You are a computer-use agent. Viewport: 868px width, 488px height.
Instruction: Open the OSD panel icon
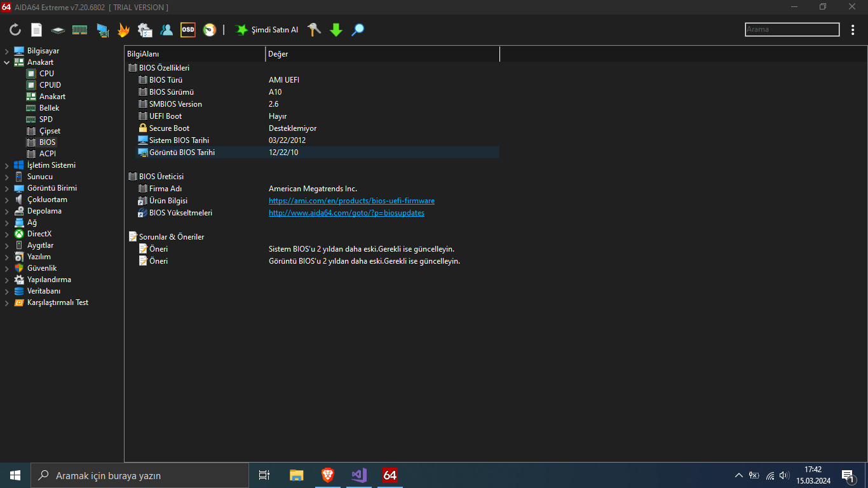tap(188, 30)
